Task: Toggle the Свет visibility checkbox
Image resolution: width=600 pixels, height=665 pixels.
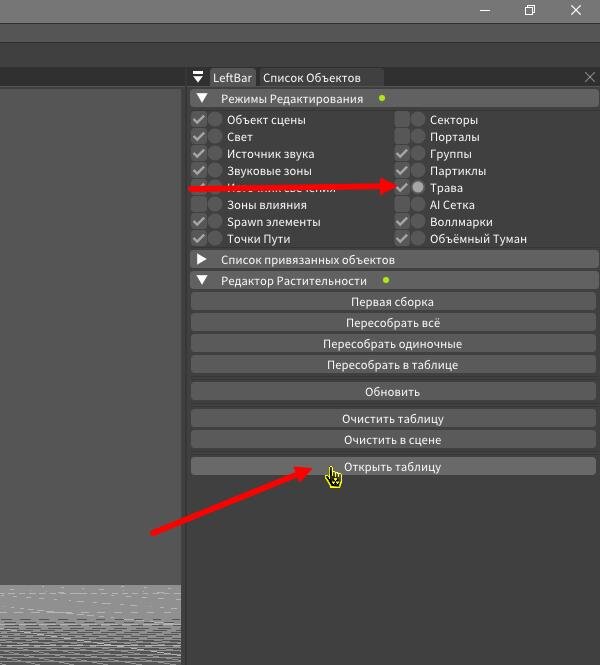Action: click(198, 137)
